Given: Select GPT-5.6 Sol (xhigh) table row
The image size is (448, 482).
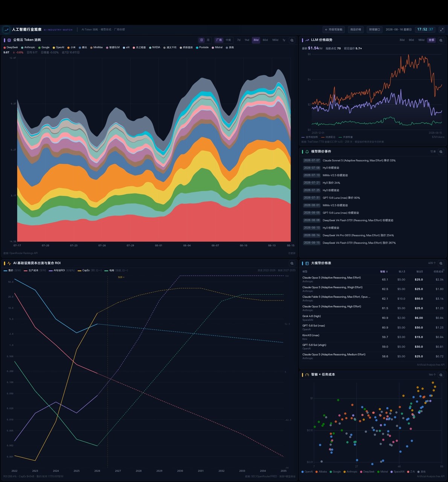Looking at the screenshot, I should point(373,347).
